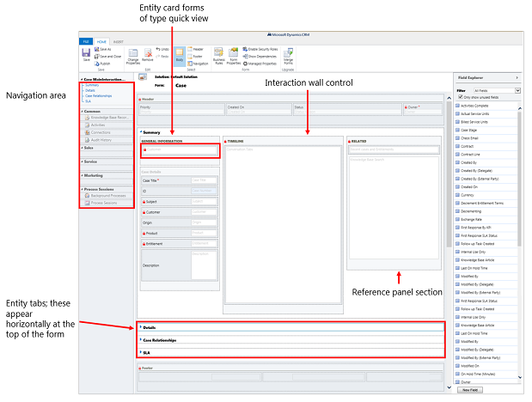
Task: Collapse the Field Explorer pane arrow
Action: 517,77
